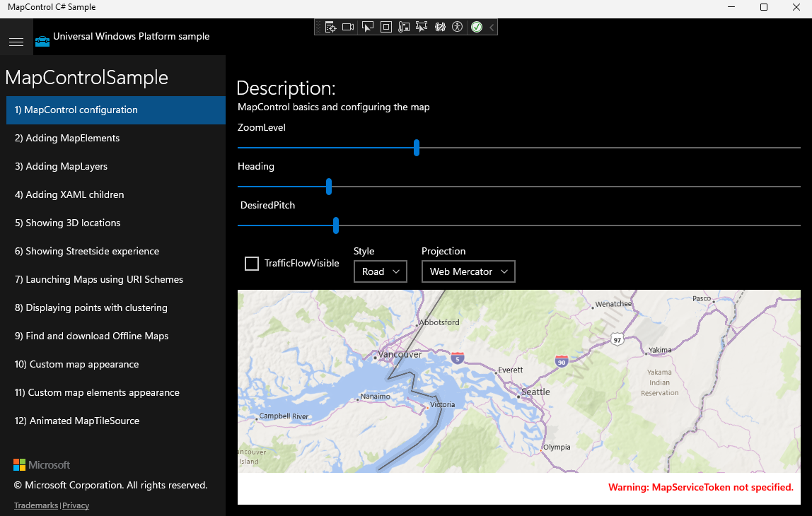Open Live Visual Tree from debug toolbar

[x=330, y=27]
